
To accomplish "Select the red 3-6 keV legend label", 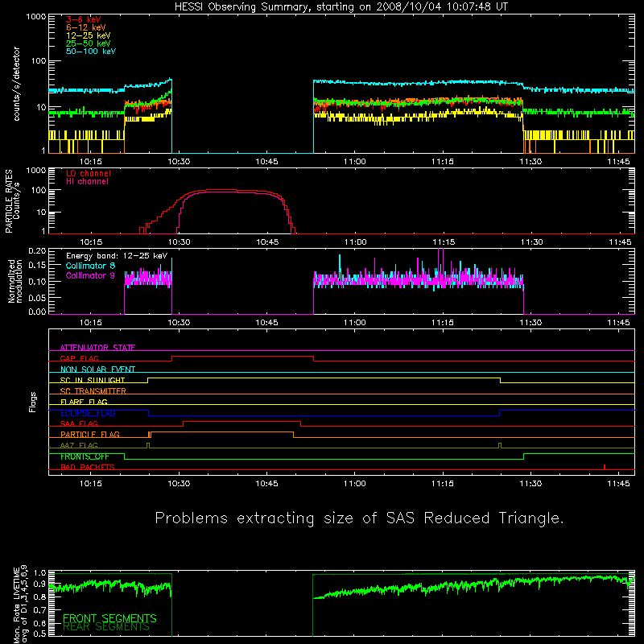I will 84,19.
